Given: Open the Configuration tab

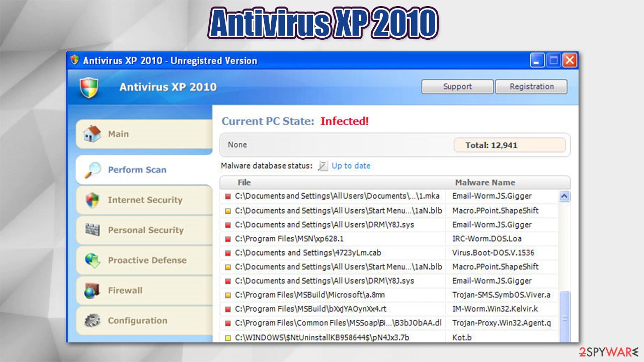Looking at the screenshot, I should point(144,321).
